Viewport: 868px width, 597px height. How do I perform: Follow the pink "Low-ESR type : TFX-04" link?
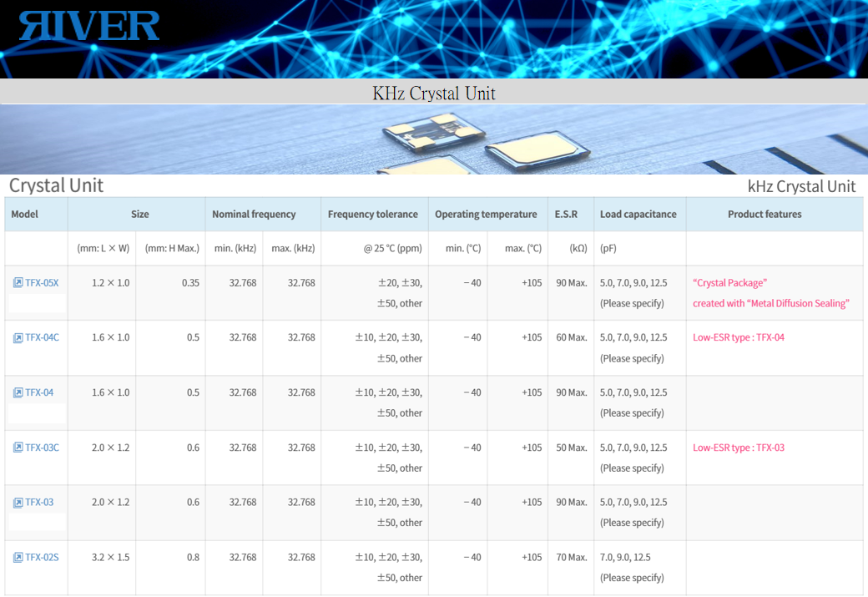click(x=738, y=338)
